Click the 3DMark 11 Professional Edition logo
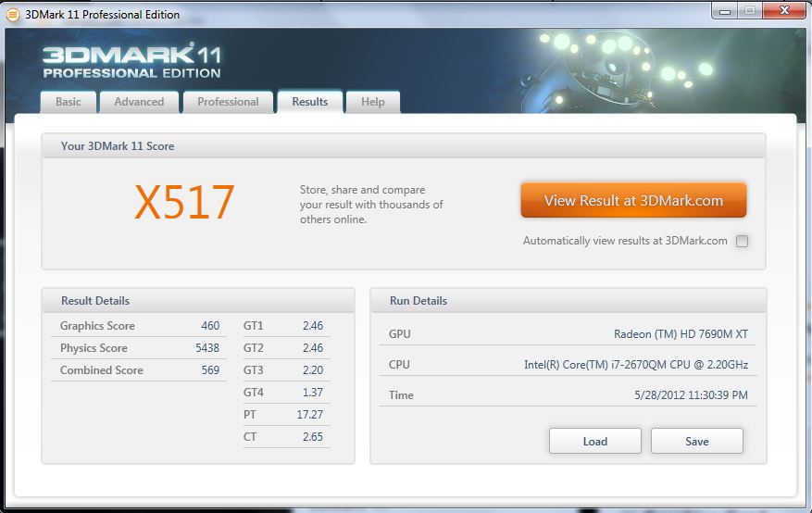The image size is (812, 513). point(131,61)
